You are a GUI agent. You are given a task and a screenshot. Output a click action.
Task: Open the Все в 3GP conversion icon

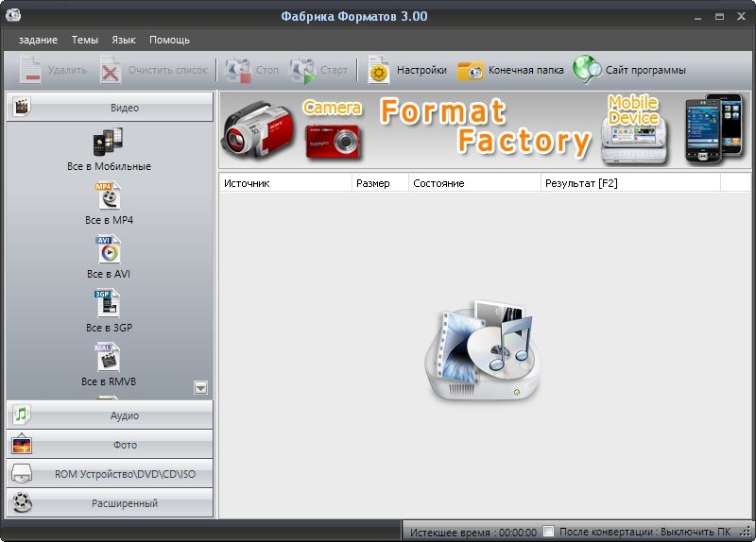tap(109, 304)
